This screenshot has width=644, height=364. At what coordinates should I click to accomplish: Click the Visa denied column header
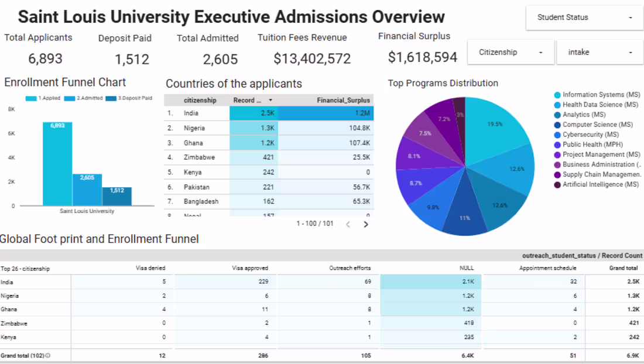[150, 268]
